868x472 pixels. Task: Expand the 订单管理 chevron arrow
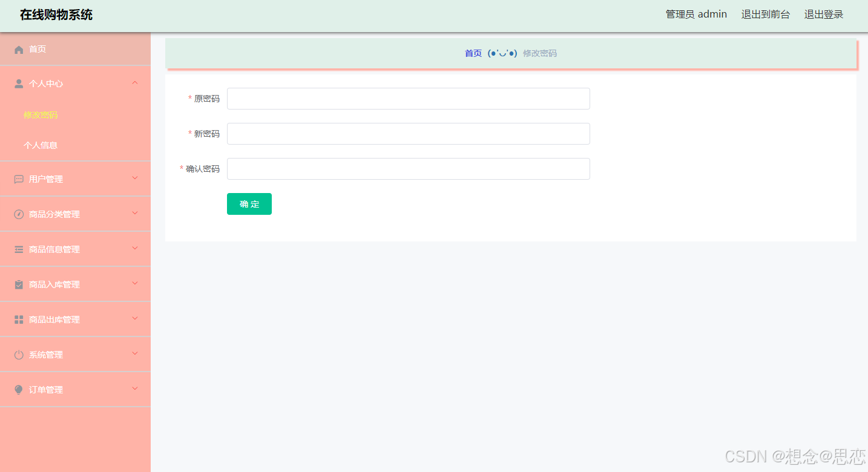point(135,388)
